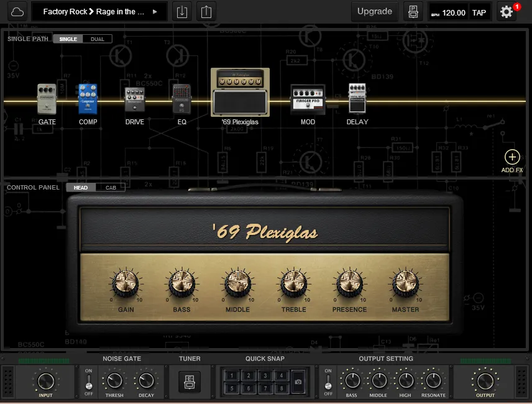Image resolution: width=532 pixels, height=404 pixels.
Task: Click the TREBLE knob on the amp
Action: (x=293, y=283)
